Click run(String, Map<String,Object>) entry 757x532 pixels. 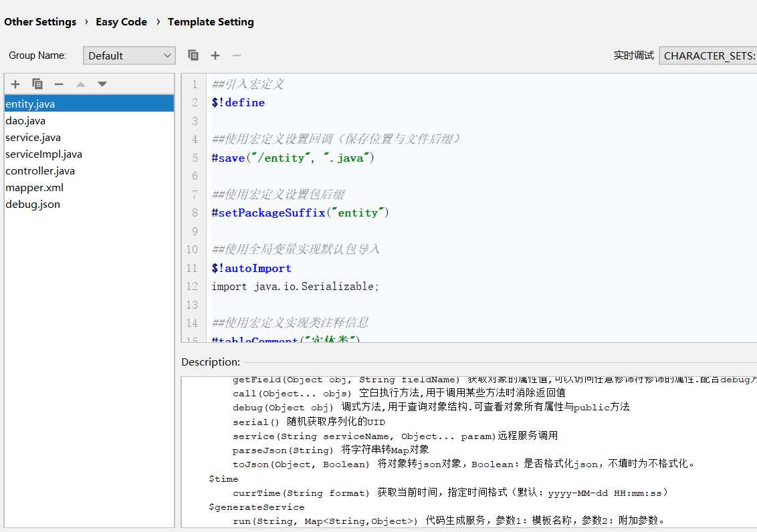click(x=449, y=521)
